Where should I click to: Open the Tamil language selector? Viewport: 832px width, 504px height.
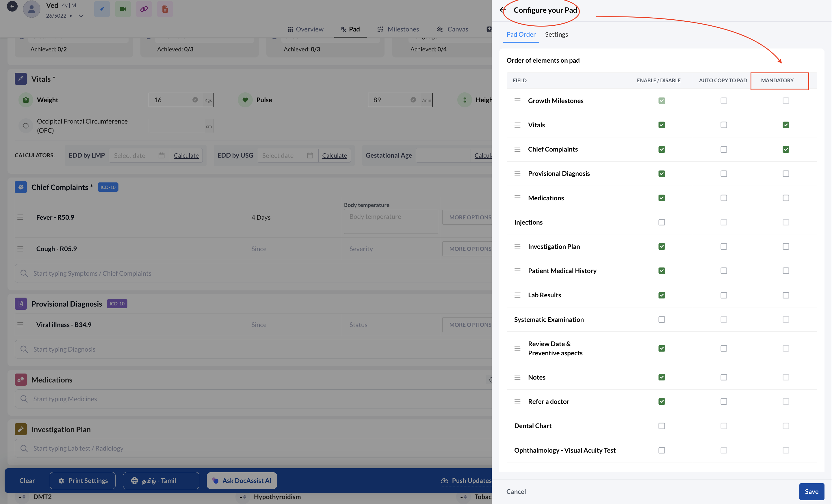tap(161, 480)
